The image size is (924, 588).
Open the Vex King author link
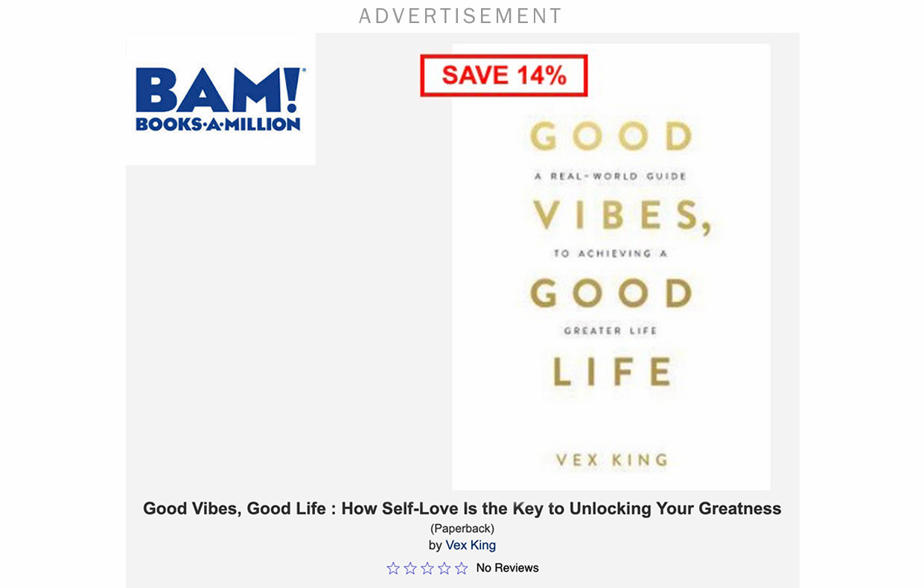pos(471,545)
